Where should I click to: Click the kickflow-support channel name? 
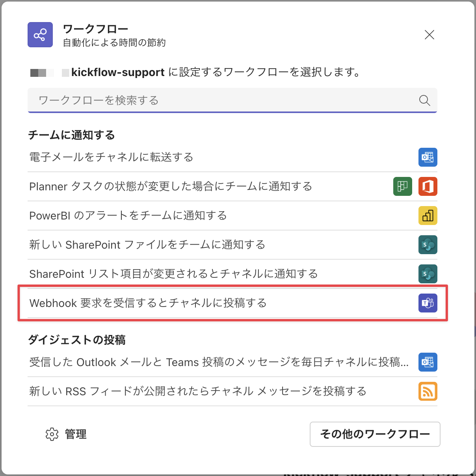tap(118, 72)
